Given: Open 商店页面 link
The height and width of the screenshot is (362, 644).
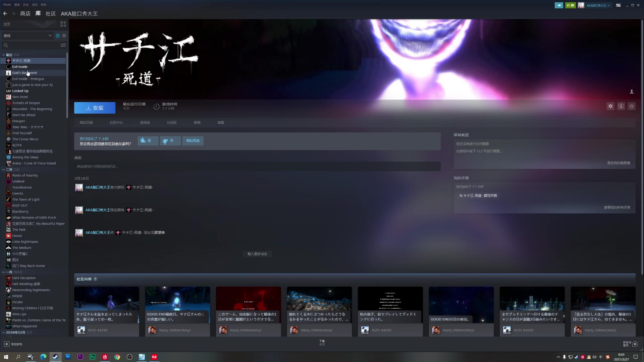Looking at the screenshot, I should tap(86, 123).
